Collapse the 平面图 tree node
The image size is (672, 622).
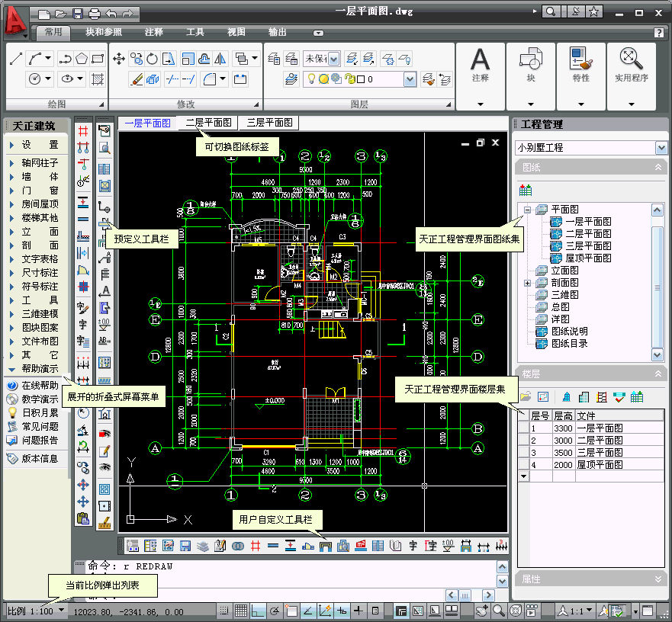(526, 210)
